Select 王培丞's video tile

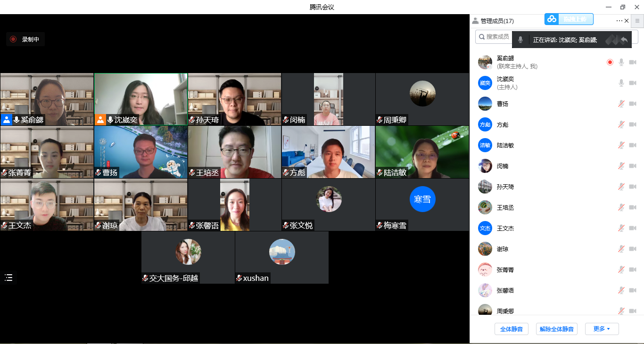(234, 152)
